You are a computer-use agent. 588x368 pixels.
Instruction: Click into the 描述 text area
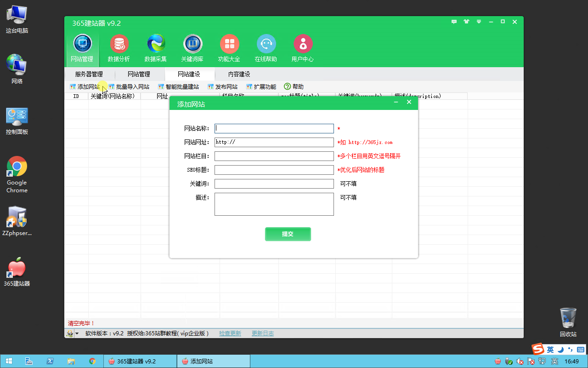(x=274, y=204)
